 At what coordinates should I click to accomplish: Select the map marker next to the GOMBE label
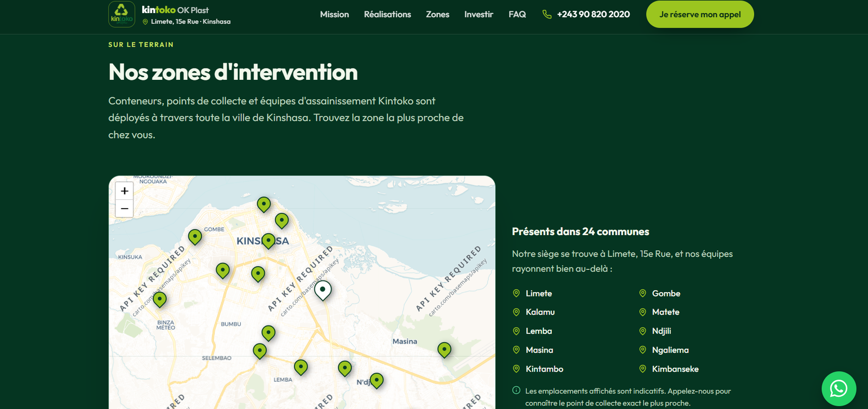[195, 237]
